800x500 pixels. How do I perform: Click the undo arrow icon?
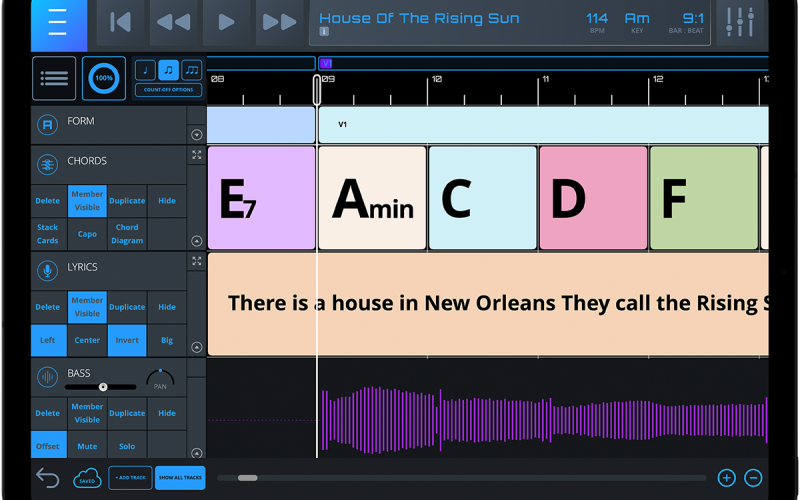(x=47, y=478)
